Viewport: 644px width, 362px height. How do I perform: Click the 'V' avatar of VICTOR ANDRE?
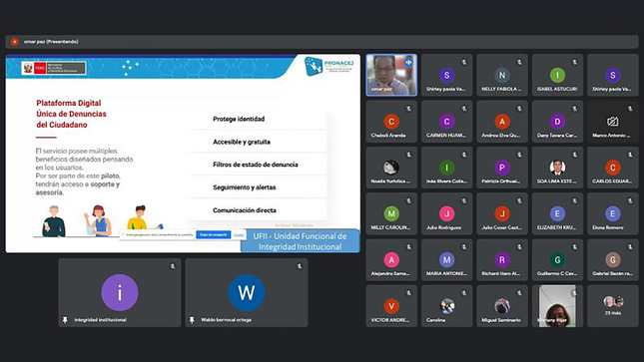tap(391, 306)
